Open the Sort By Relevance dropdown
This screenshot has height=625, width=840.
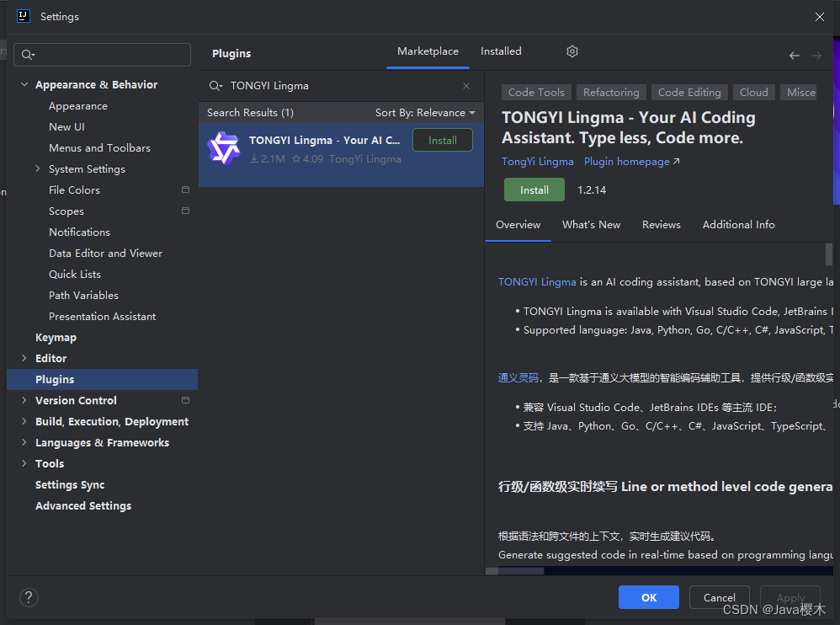pos(425,113)
